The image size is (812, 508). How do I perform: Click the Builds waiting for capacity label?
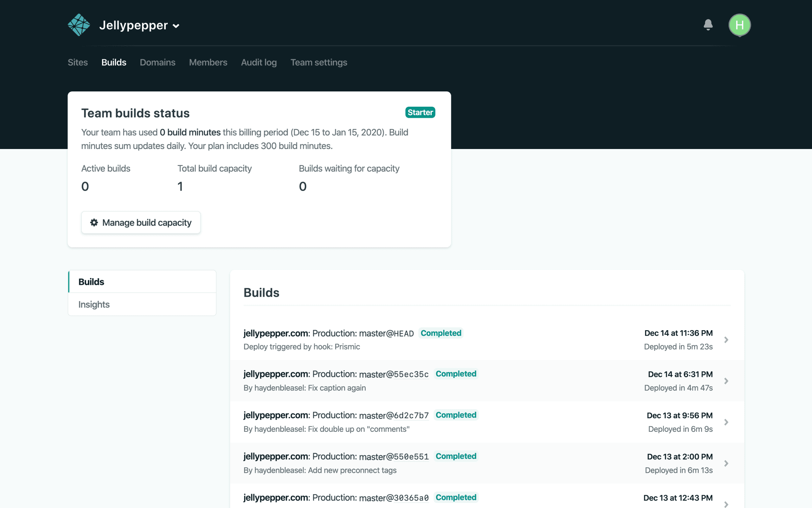click(349, 169)
